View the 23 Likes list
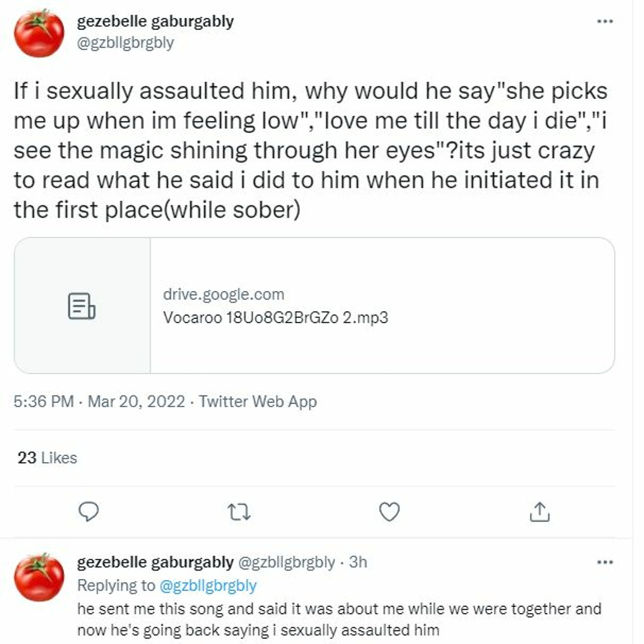The width and height of the screenshot is (644, 644). click(48, 458)
